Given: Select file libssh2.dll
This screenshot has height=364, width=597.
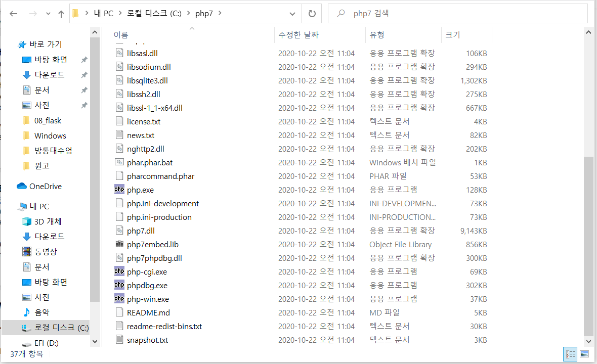Looking at the screenshot, I should [x=144, y=95].
